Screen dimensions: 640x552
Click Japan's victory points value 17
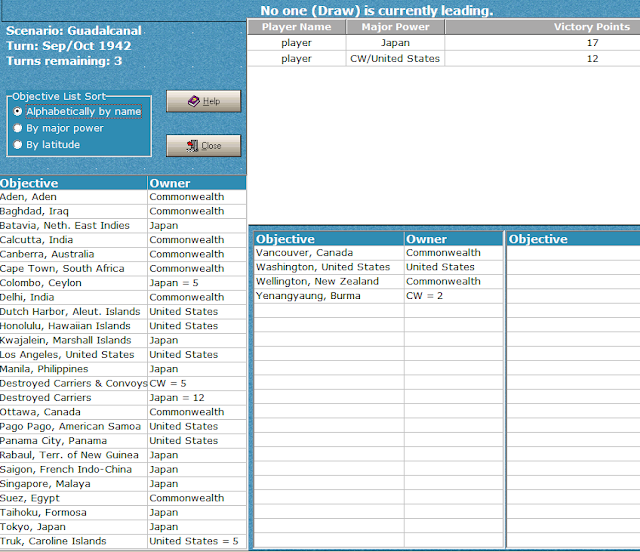592,43
